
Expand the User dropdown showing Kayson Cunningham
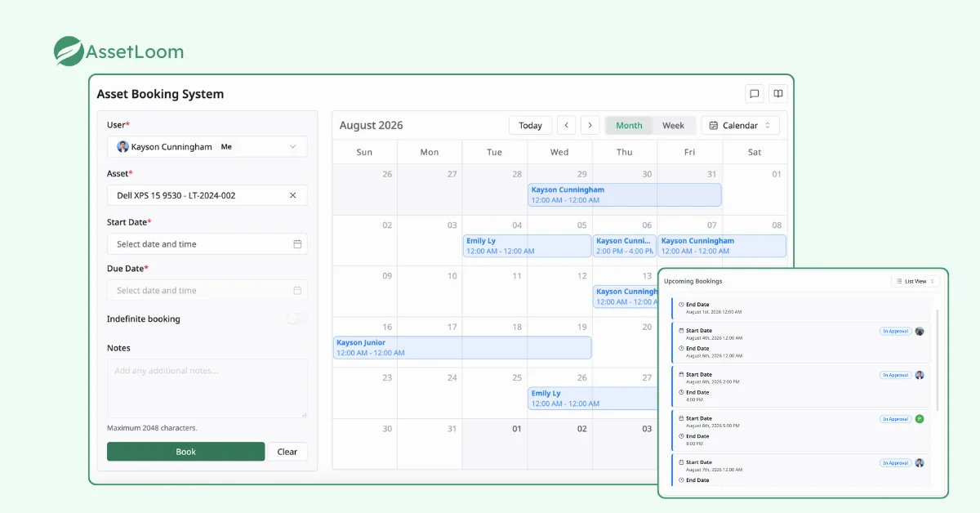coord(207,147)
